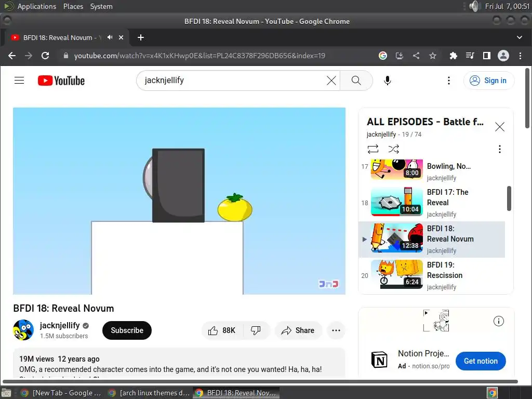This screenshot has width=532, height=399.
Task: Click the search magnifier button
Action: [356, 81]
